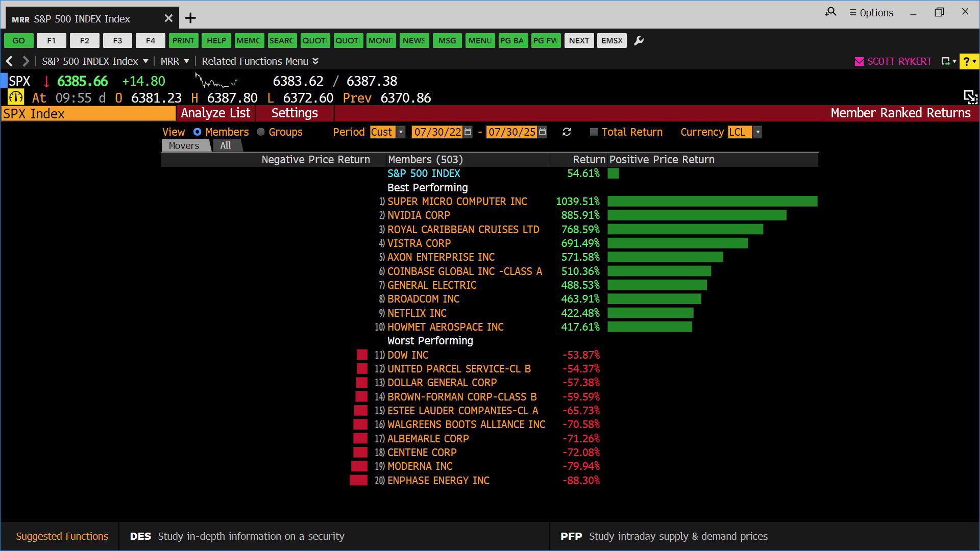The height and width of the screenshot is (551, 980).
Task: Click the PRINT button
Action: (183, 41)
